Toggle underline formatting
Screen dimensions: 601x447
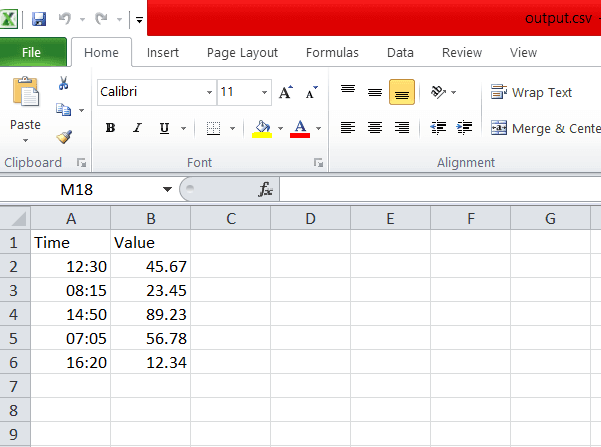pos(164,128)
